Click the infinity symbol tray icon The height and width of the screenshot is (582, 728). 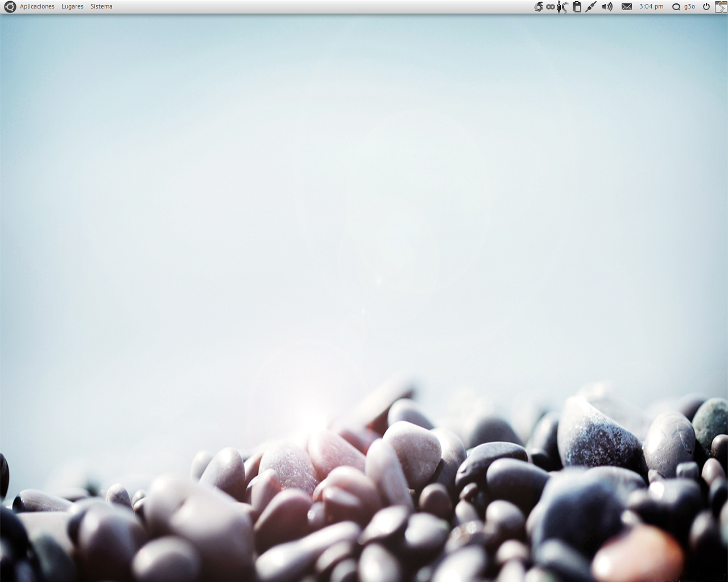[x=551, y=7]
